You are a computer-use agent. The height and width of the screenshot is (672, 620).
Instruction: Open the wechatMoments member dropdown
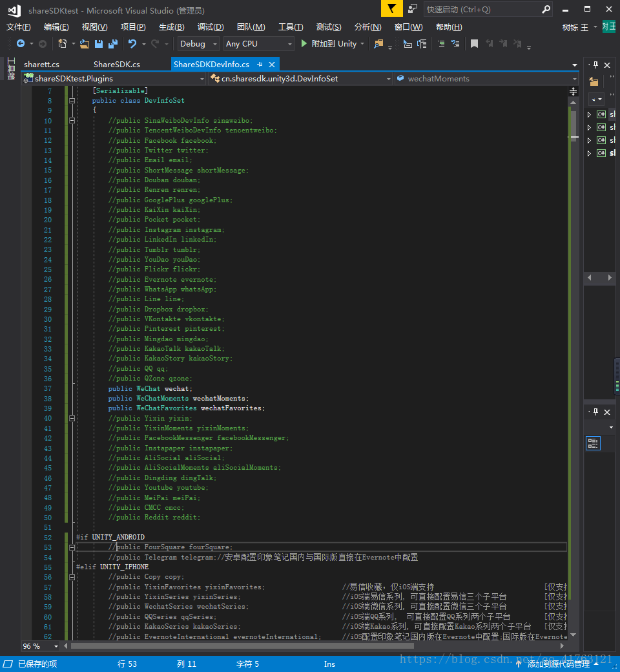[x=486, y=78]
